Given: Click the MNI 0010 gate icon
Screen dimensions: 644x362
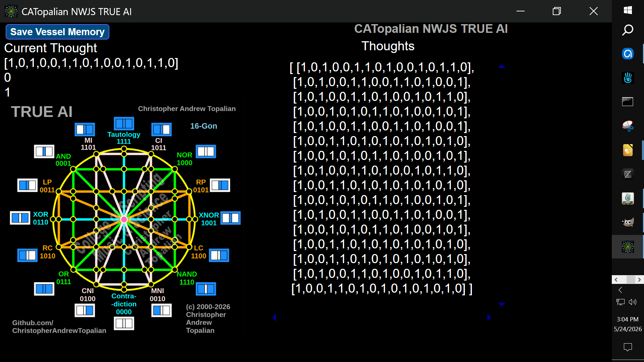Looking at the screenshot, I should click(x=161, y=310).
